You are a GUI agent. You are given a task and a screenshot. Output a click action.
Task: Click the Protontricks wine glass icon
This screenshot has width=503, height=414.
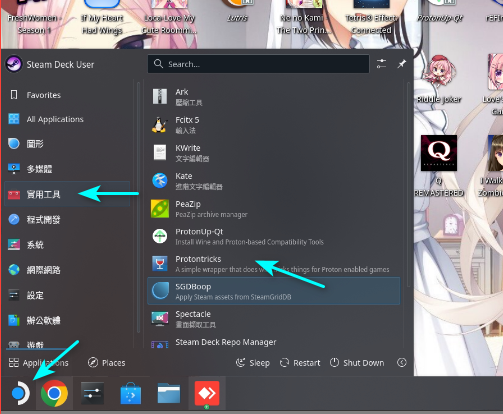pyautogui.click(x=160, y=264)
